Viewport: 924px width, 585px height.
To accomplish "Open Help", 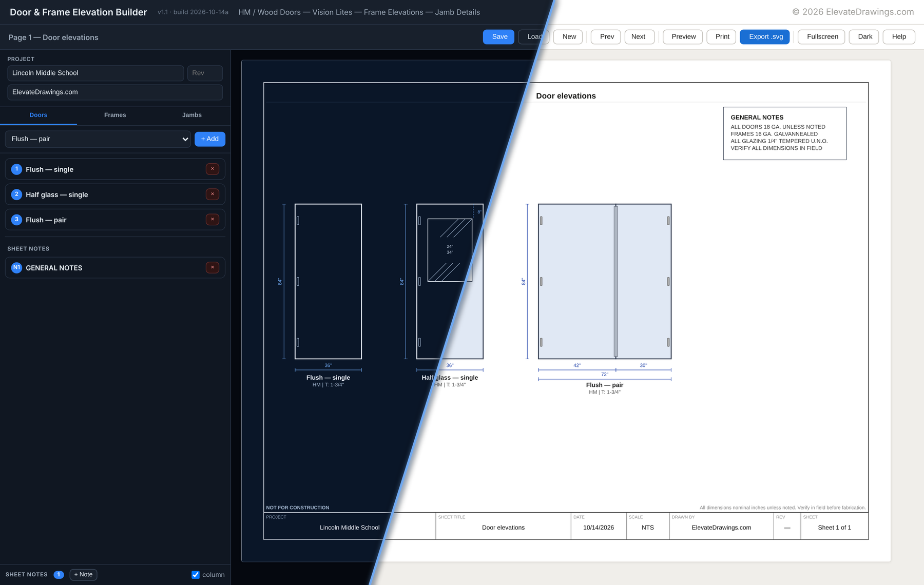I will [899, 37].
